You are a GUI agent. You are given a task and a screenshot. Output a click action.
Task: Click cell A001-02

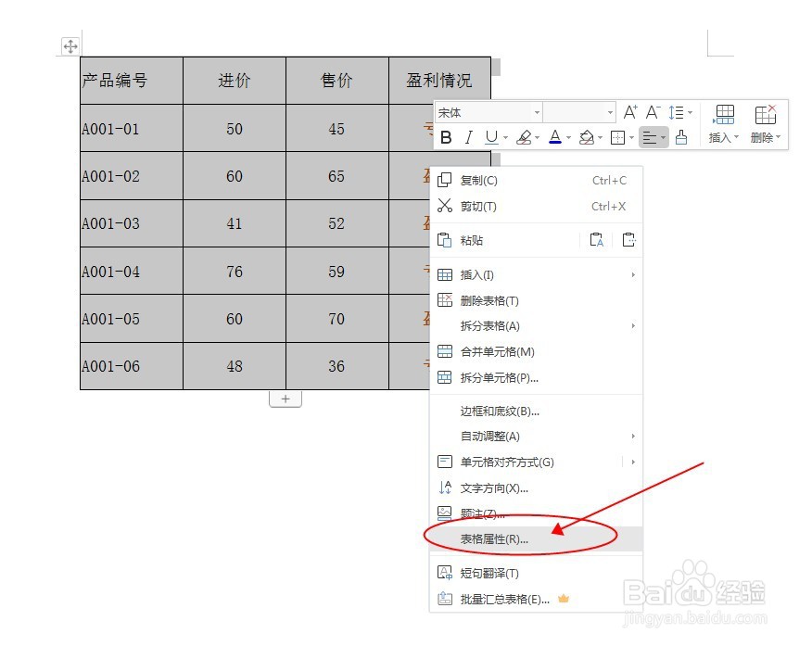tap(132, 176)
